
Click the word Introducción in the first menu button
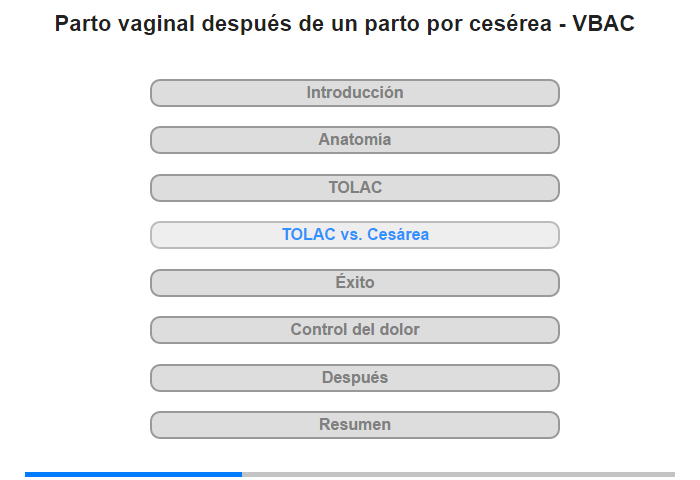tap(355, 92)
